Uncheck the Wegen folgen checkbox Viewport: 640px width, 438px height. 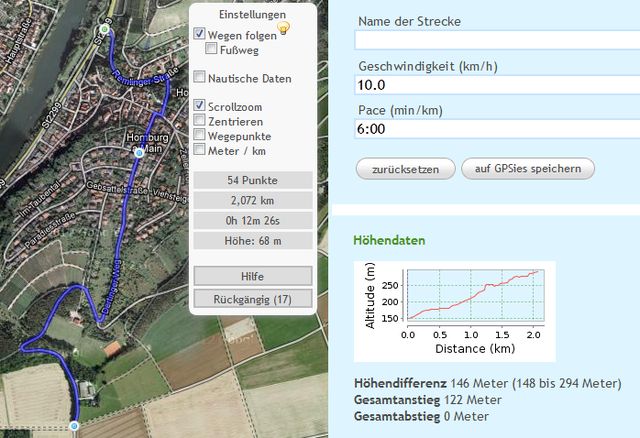[x=200, y=34]
